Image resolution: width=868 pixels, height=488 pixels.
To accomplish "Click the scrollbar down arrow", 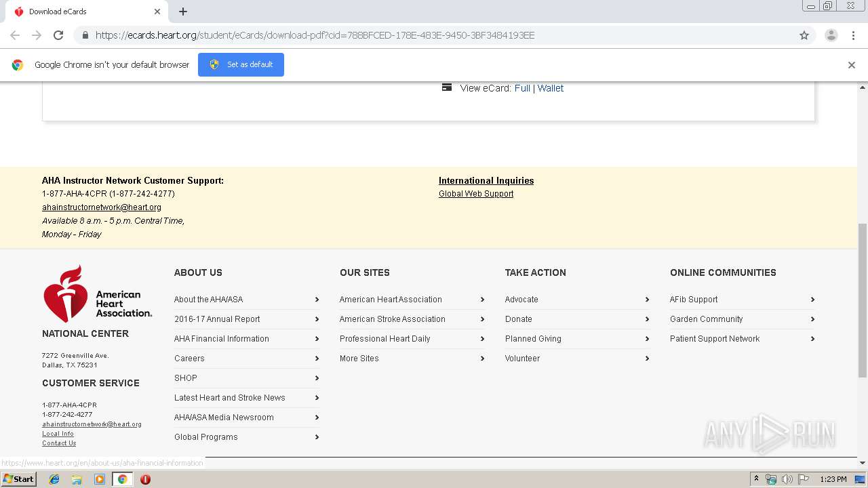I will pos(863,463).
